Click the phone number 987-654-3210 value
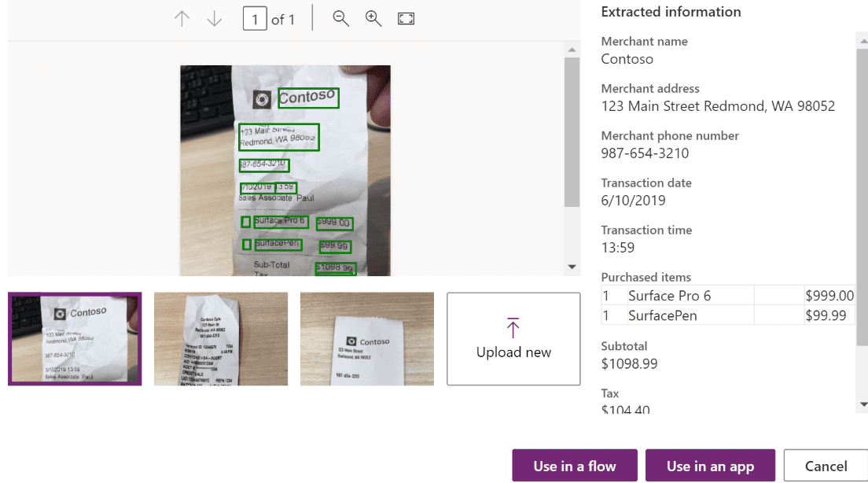 tap(645, 153)
